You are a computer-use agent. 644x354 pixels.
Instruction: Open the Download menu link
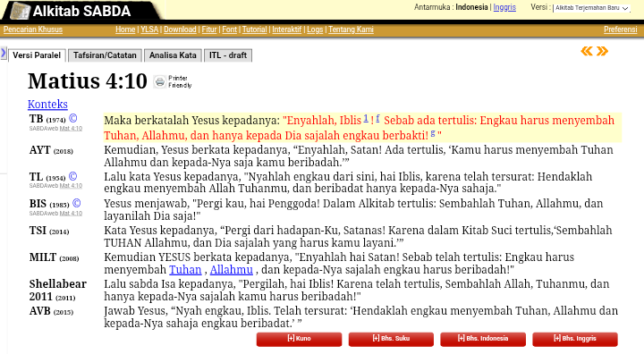(x=180, y=29)
